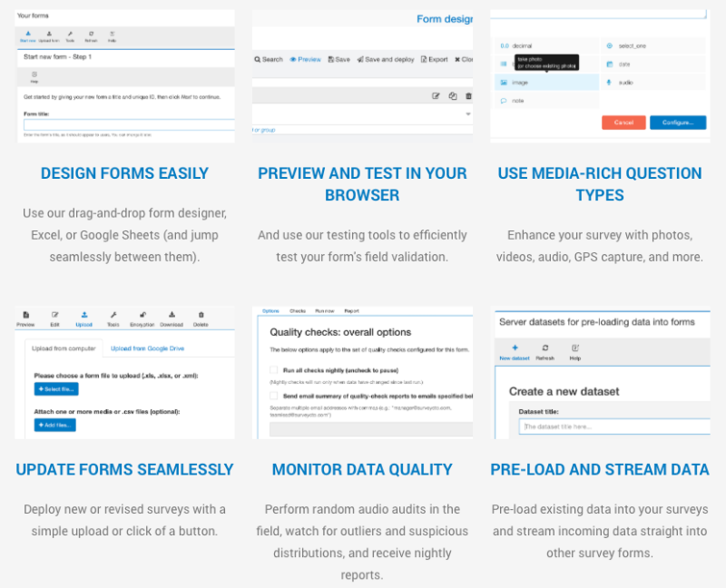Click the Delete trash icon under Preview thumbnail

pos(201,315)
